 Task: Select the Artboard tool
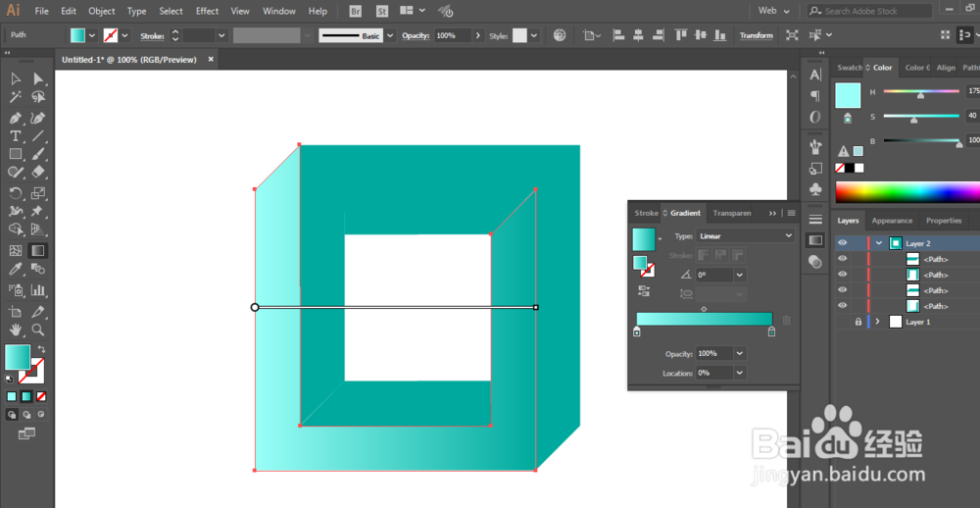coord(16,312)
